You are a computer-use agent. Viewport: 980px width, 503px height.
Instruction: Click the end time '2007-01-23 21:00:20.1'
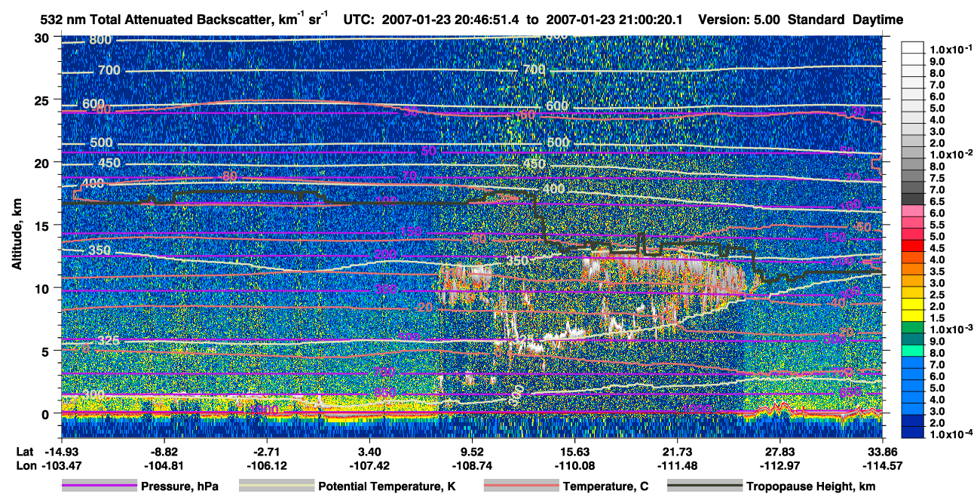(614, 19)
